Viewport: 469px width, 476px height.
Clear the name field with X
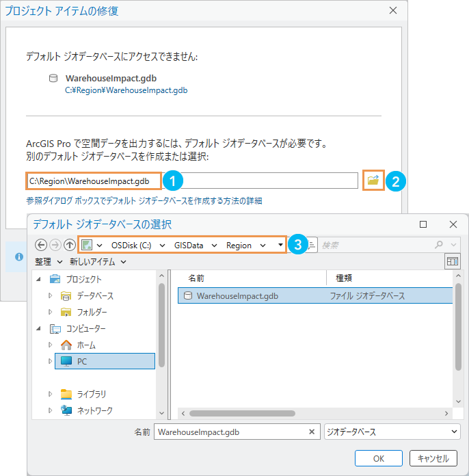tap(312, 432)
